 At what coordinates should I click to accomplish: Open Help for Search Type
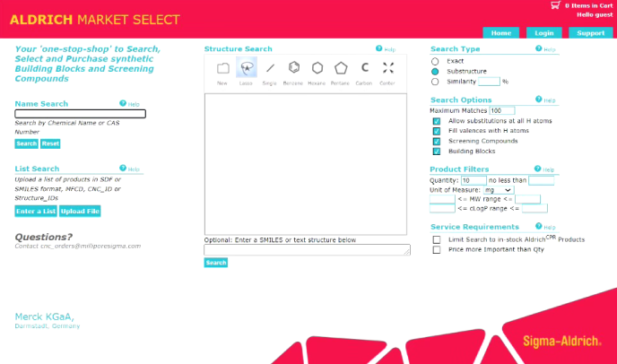545,48
